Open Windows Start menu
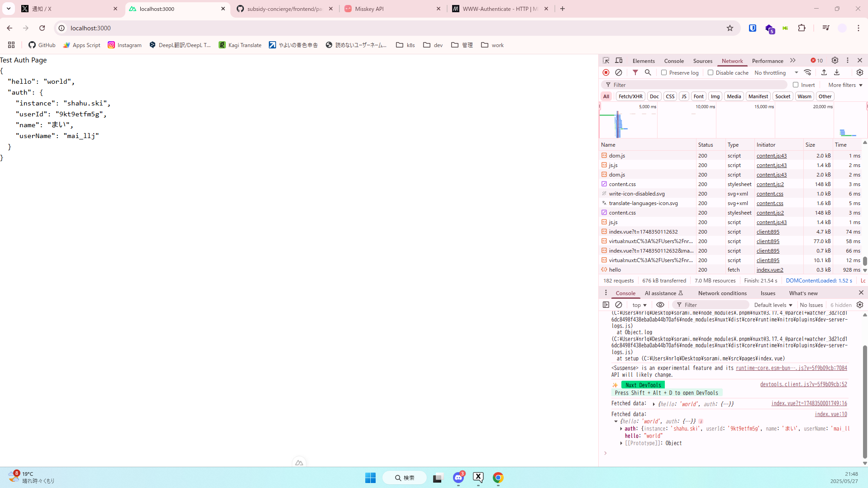This screenshot has width=868, height=488. click(x=370, y=478)
